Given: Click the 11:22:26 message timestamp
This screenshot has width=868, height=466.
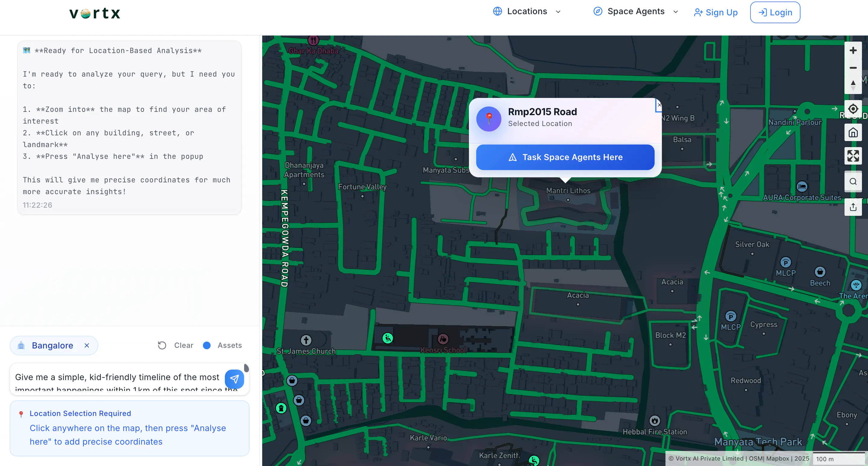Looking at the screenshot, I should pyautogui.click(x=37, y=205).
